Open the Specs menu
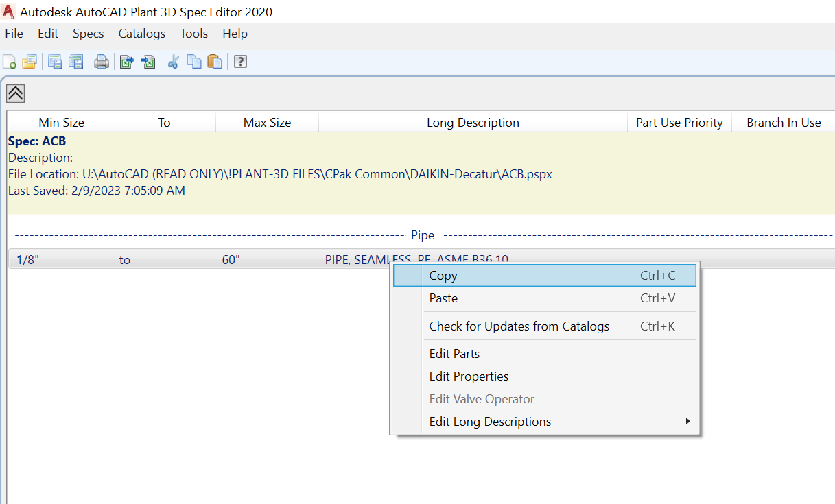 89,34
